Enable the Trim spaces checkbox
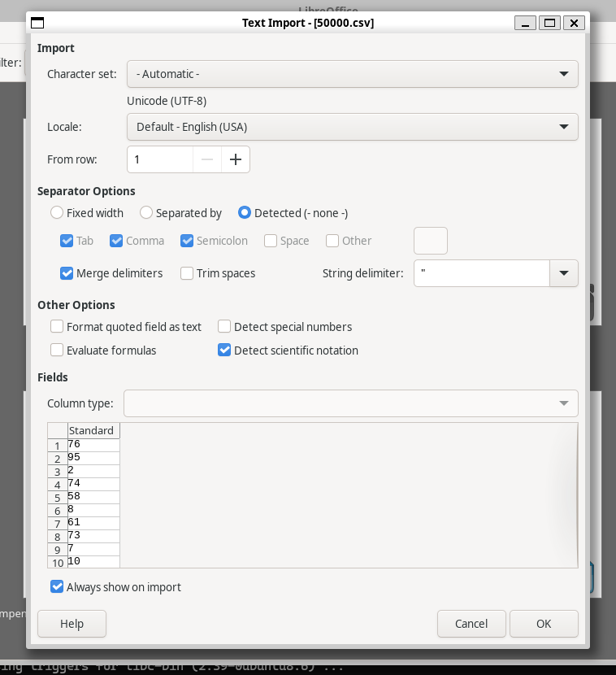The image size is (616, 675). [187, 273]
